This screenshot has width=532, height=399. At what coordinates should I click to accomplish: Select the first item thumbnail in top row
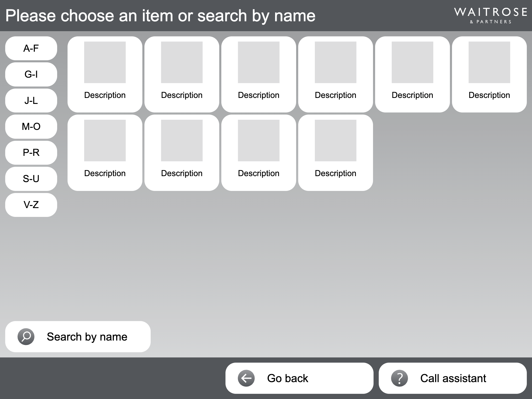pos(105,62)
